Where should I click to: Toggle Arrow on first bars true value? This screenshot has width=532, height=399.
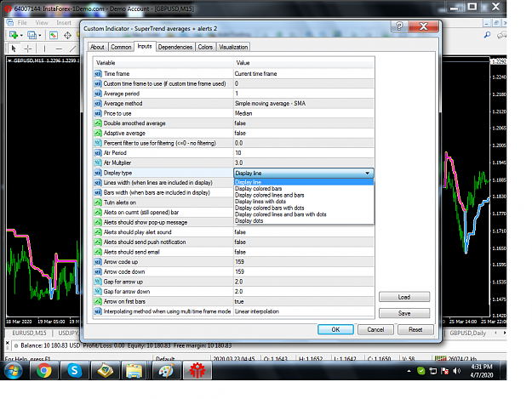(304, 301)
